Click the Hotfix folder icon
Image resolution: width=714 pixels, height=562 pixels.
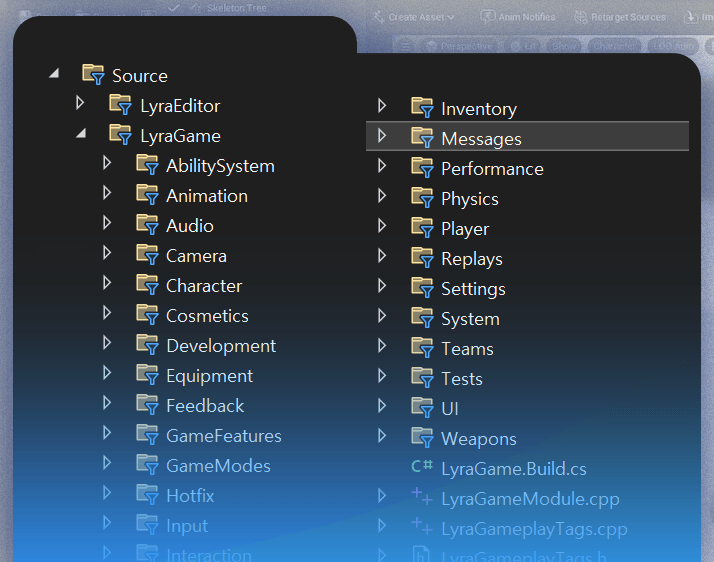pyautogui.click(x=148, y=495)
